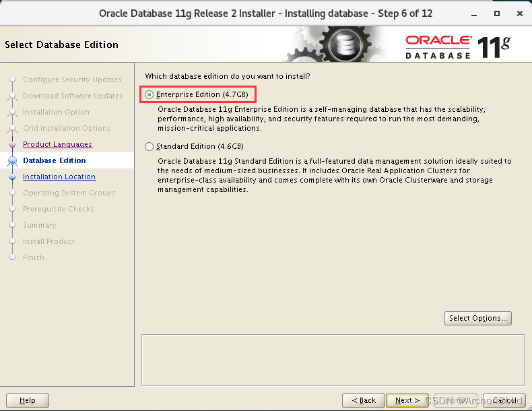
Task: Jump to Product Languages step
Action: pyautogui.click(x=57, y=144)
